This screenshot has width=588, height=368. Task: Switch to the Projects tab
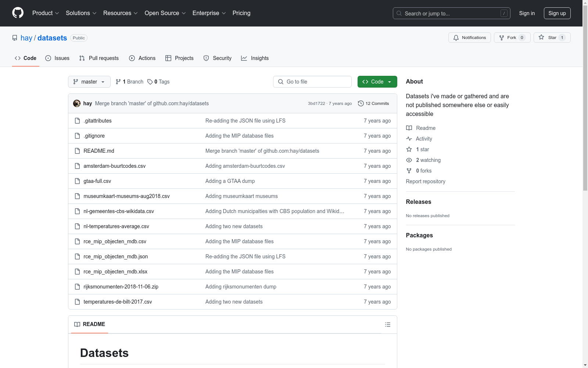click(179, 58)
